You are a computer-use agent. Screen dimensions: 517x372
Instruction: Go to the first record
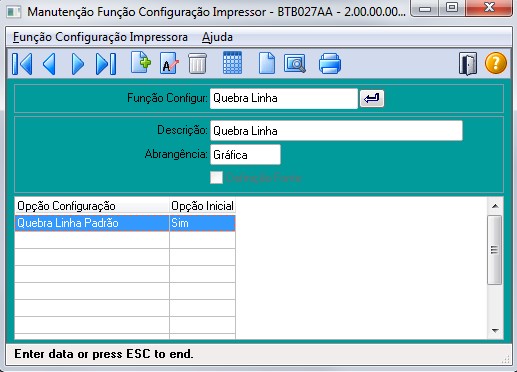click(22, 63)
